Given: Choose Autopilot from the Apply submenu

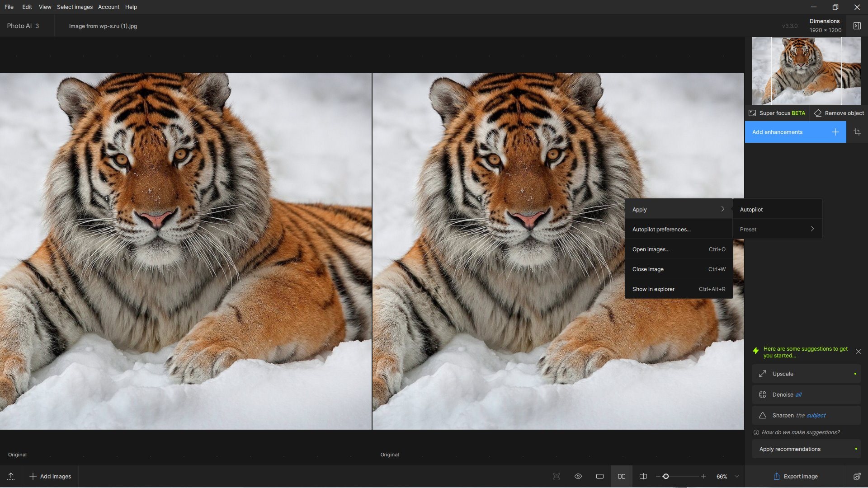Looking at the screenshot, I should [x=751, y=210].
